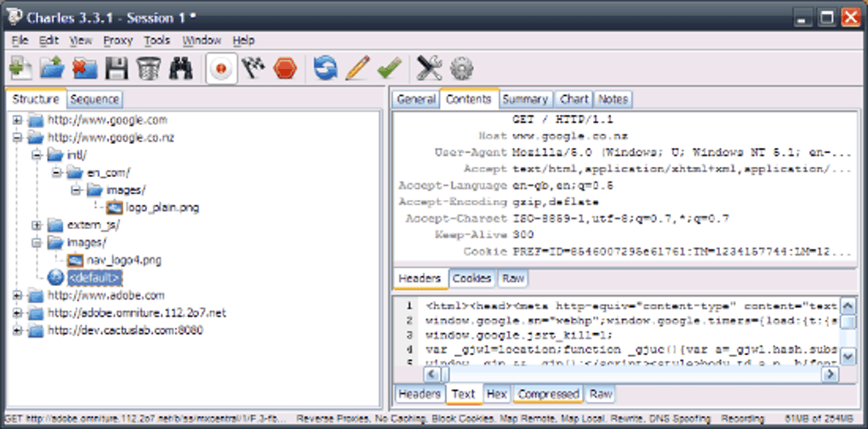Save session with the floppy disk icon
Screen dimensions: 868x429
117,69
